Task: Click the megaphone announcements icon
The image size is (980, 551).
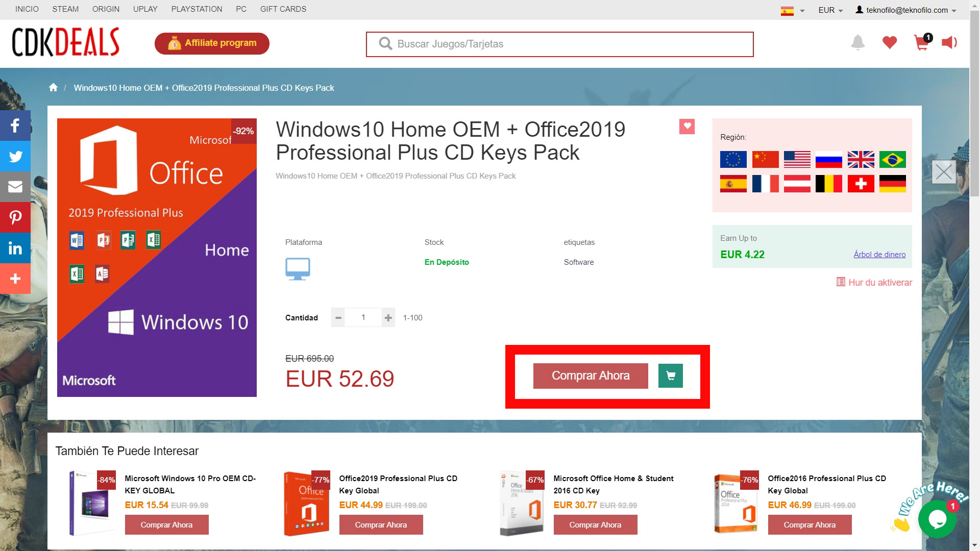Action: click(949, 42)
